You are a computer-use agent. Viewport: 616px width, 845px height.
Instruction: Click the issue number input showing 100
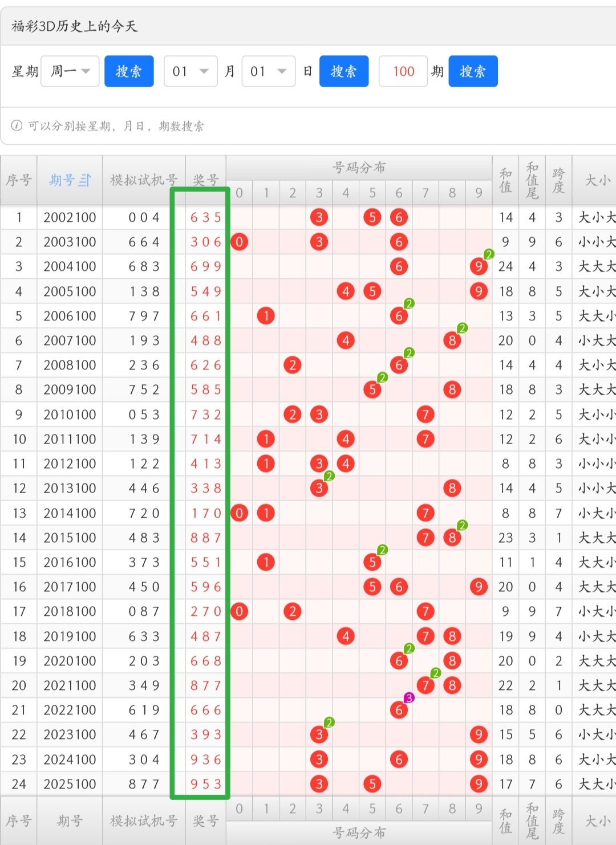(x=403, y=71)
